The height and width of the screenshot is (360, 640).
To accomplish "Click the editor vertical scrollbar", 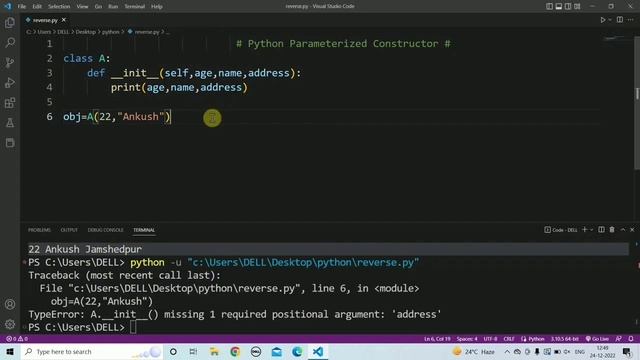I will [637, 102].
